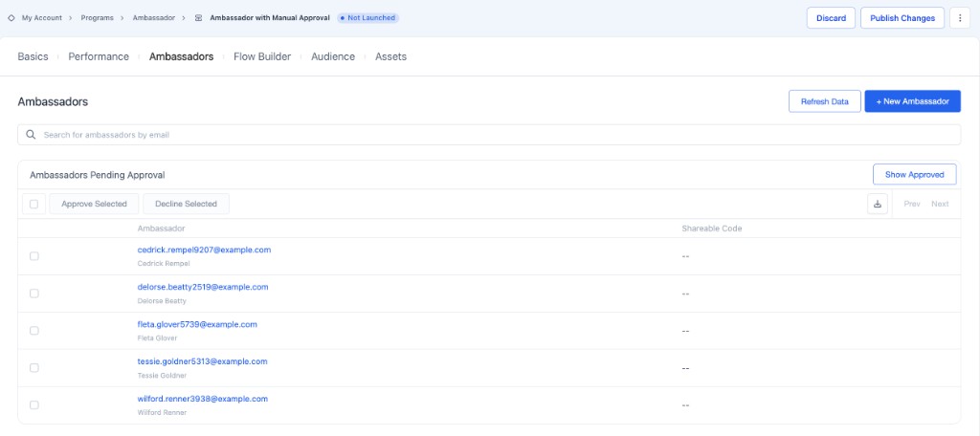The height and width of the screenshot is (436, 980).
Task: Open delorse.beatty2519@example.com
Action: coord(203,288)
